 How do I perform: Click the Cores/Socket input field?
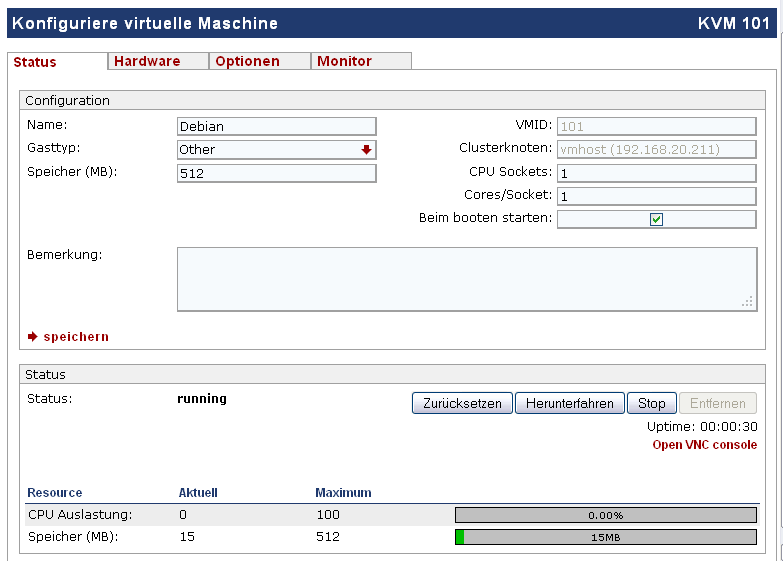coord(657,196)
